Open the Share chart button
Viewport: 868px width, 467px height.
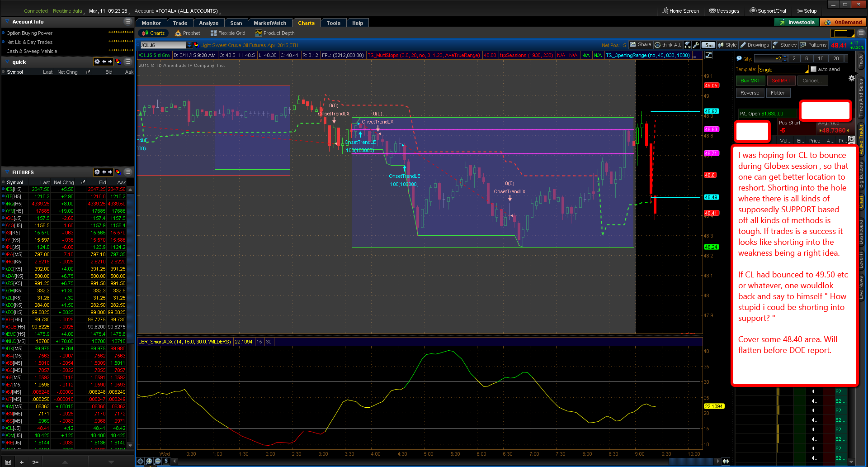coord(641,45)
